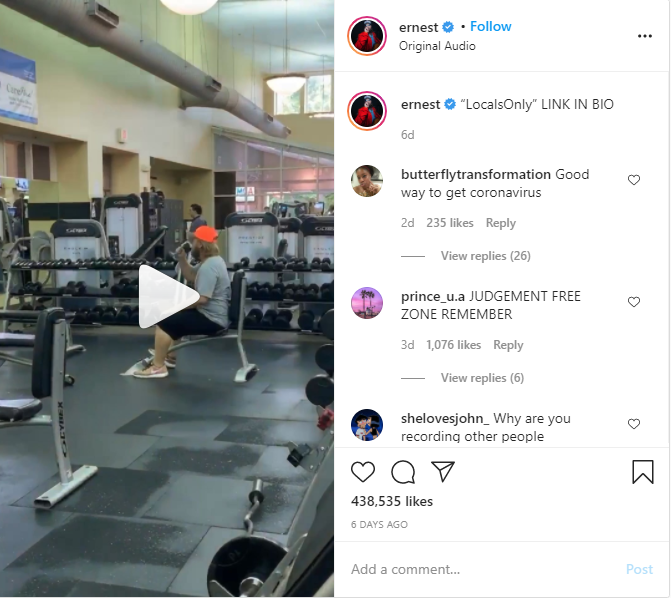Follow the ernest account
The width and height of the screenshot is (671, 598).
pyautogui.click(x=490, y=27)
